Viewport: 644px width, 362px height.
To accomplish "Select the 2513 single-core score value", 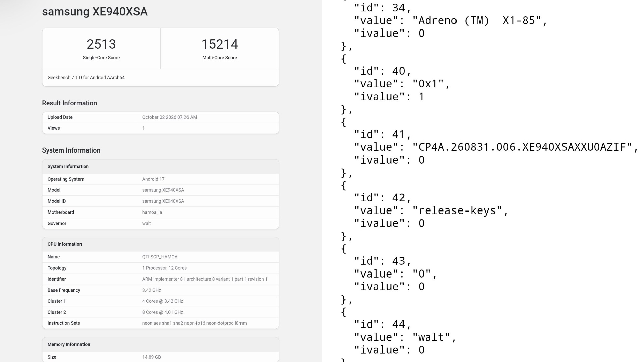I will tap(101, 44).
